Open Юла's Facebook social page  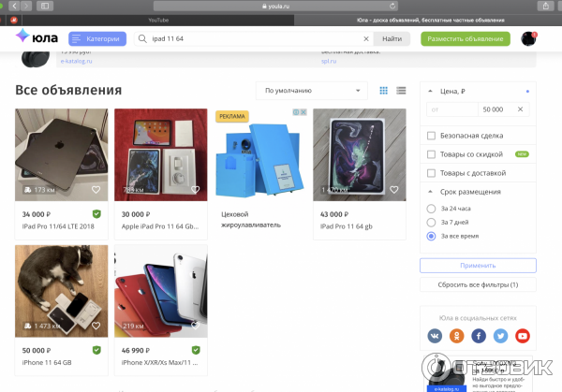(479, 336)
